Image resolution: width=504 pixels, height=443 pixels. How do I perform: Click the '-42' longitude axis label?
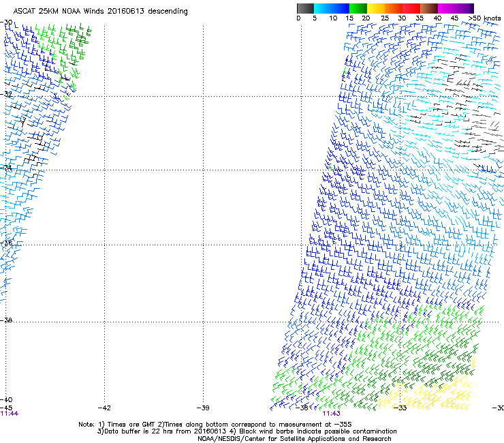click(104, 408)
